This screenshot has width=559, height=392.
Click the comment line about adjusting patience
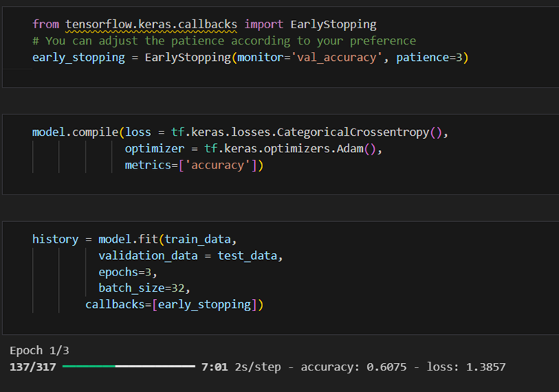(224, 41)
